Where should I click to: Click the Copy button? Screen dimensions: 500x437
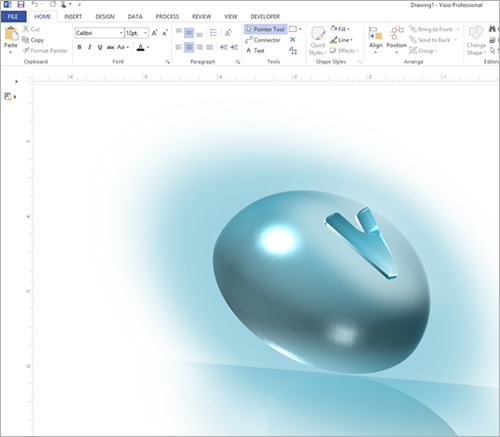(33, 40)
